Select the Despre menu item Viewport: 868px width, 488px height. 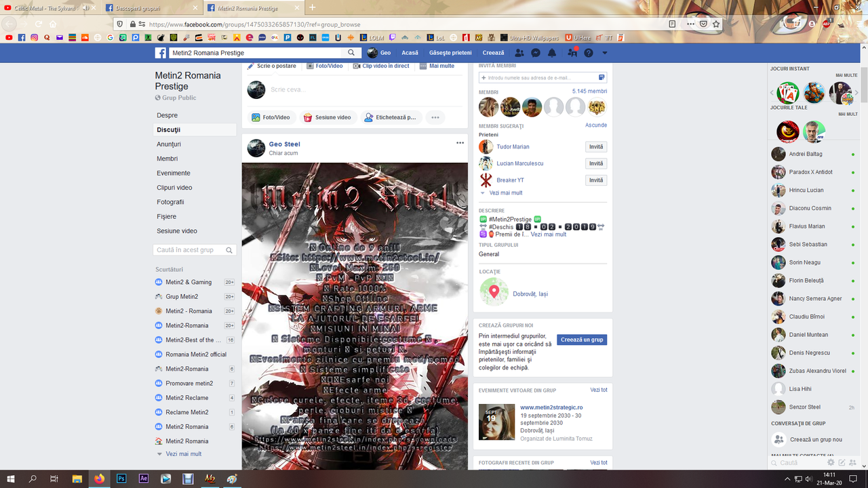(195, 115)
